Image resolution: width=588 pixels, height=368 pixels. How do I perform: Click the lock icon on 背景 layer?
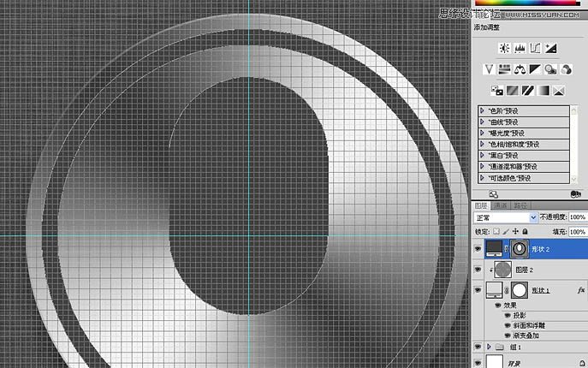582,363
